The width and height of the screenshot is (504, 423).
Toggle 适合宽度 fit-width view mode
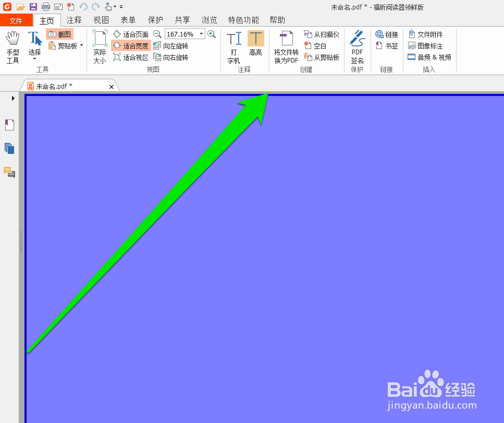pos(130,45)
